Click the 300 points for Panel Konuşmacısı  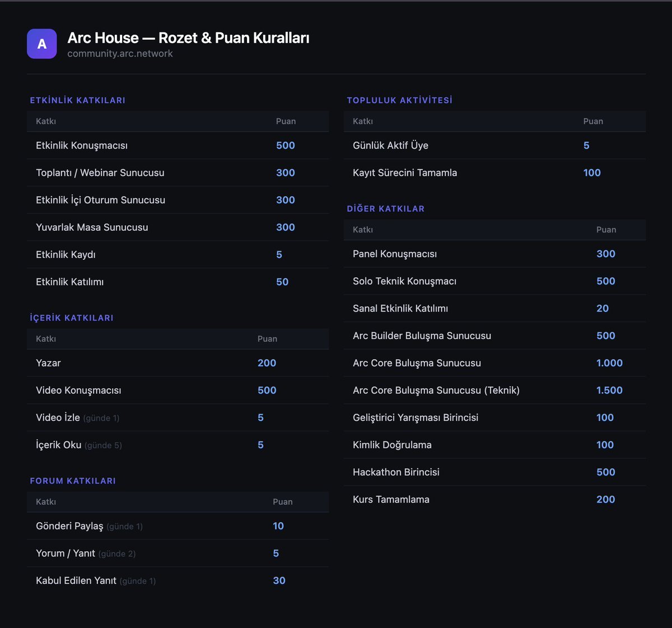pos(606,254)
